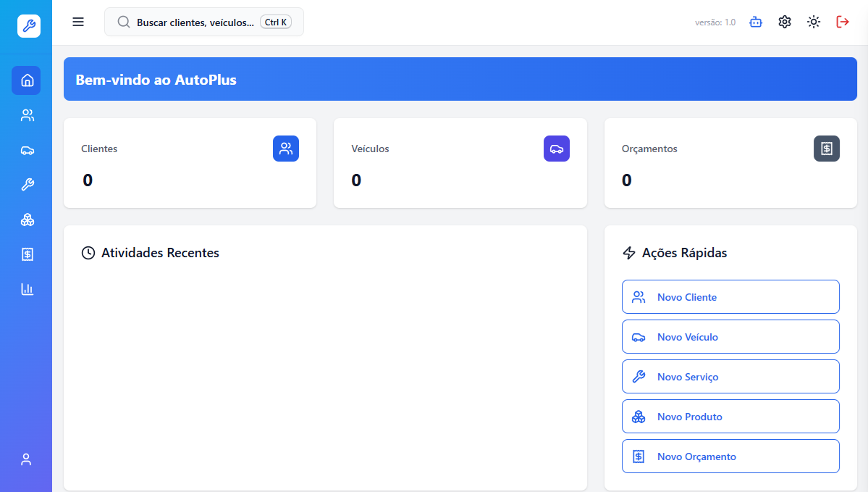Open Budgets page from sidebar receipt icon
This screenshot has width=868, height=492.
[28, 254]
